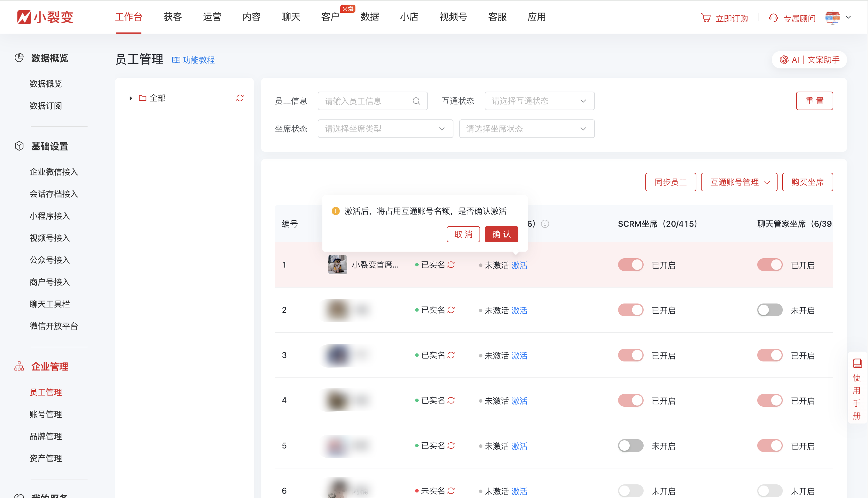Click the orange warning icon in popup

[335, 211]
